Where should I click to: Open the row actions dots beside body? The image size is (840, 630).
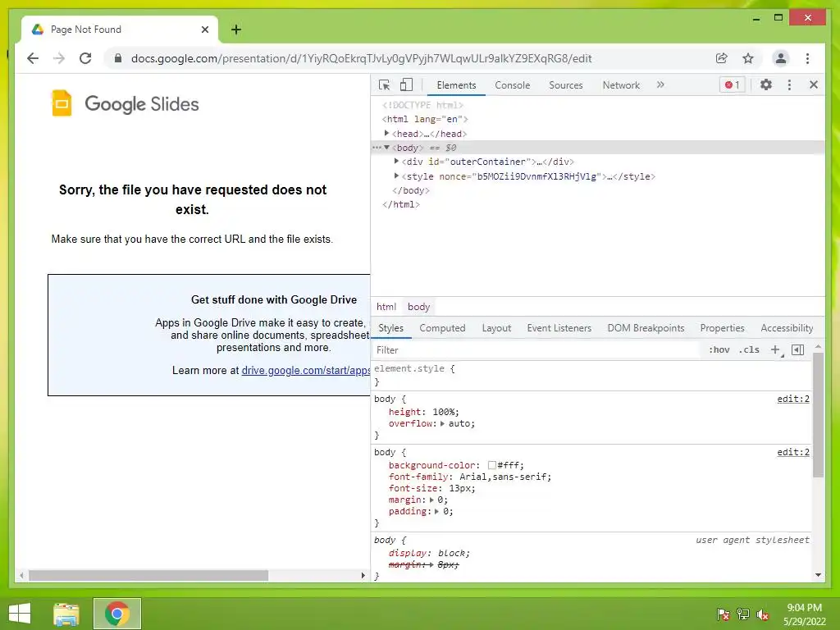click(377, 148)
